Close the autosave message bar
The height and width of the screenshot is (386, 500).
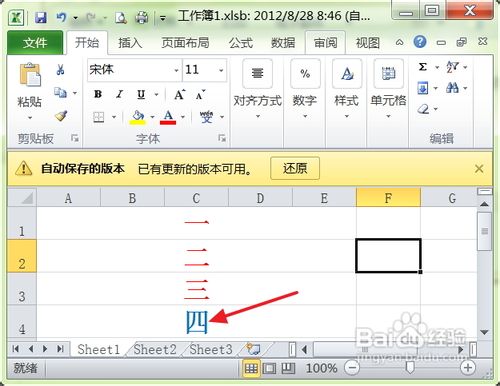point(479,169)
